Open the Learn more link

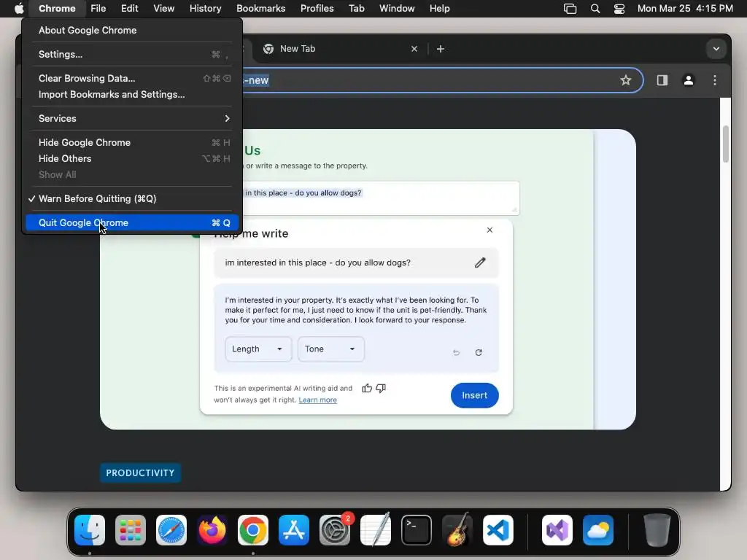point(318,400)
